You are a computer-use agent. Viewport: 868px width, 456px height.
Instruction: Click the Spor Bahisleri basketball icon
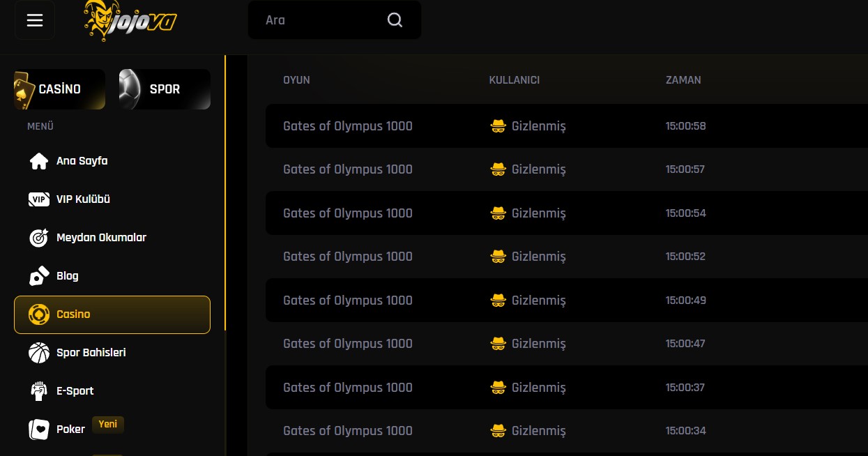[x=38, y=353]
